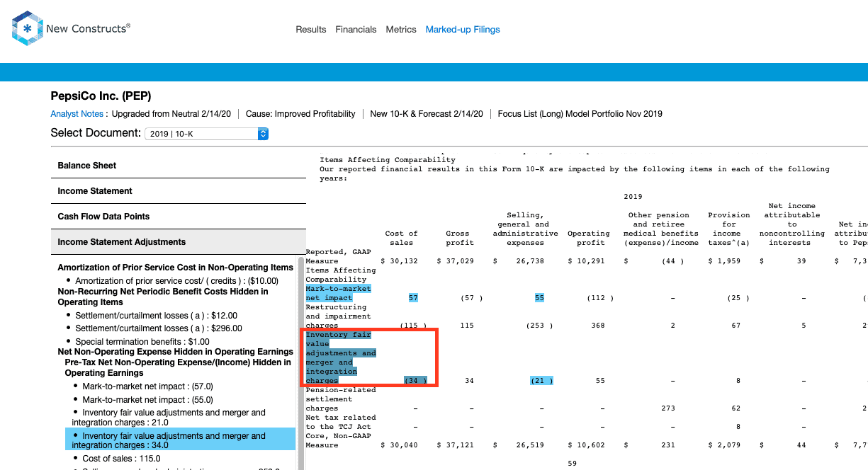Click highlighted 'Mark-to-market net impact' row label
This screenshot has height=470, width=868.
pos(338,293)
